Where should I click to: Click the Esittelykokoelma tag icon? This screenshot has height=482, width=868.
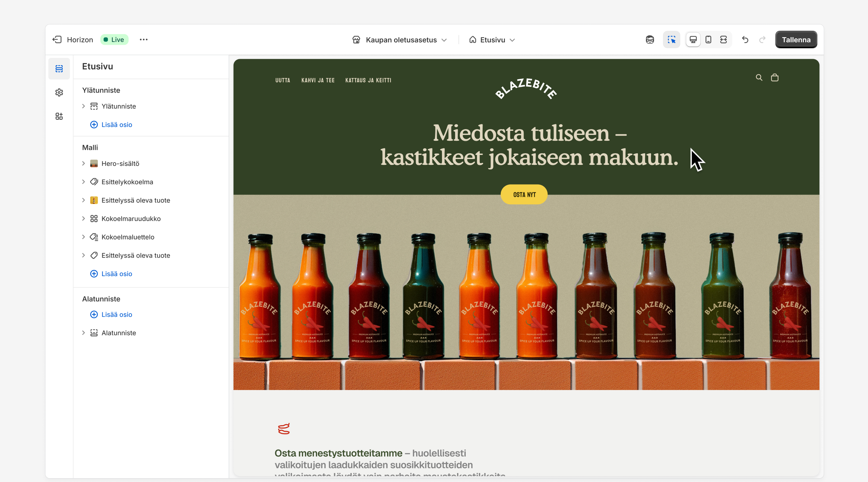pyautogui.click(x=94, y=182)
